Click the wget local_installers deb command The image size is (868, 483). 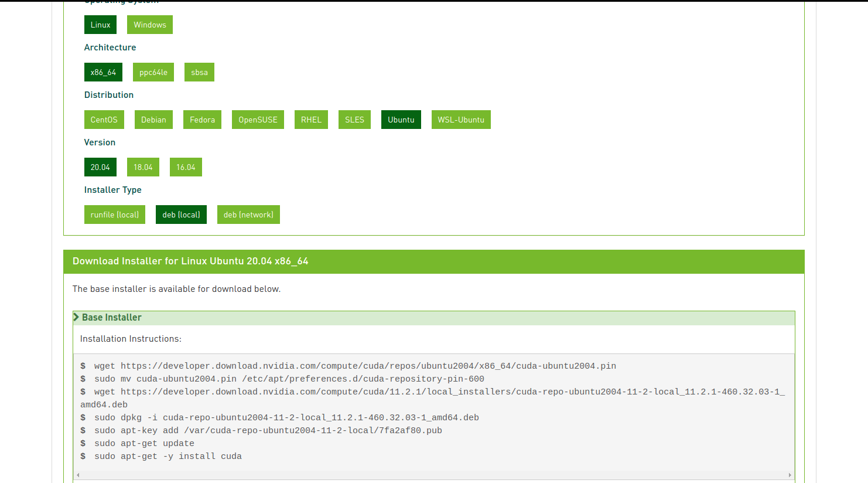coord(433,398)
